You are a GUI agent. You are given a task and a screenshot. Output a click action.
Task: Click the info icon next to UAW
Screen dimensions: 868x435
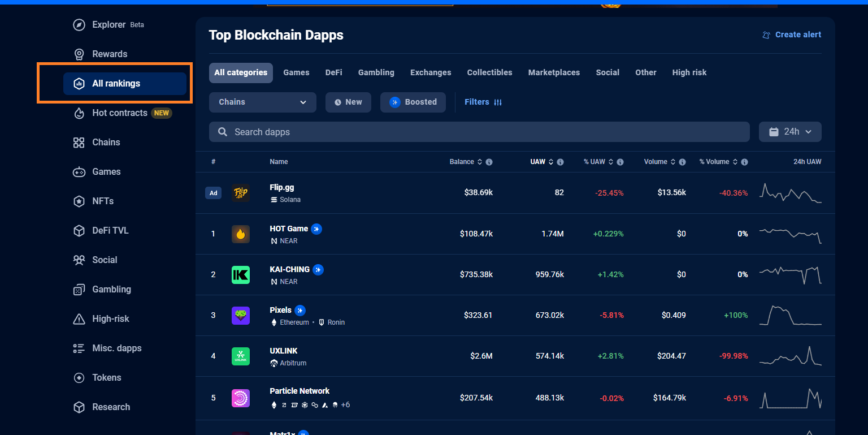(x=560, y=162)
